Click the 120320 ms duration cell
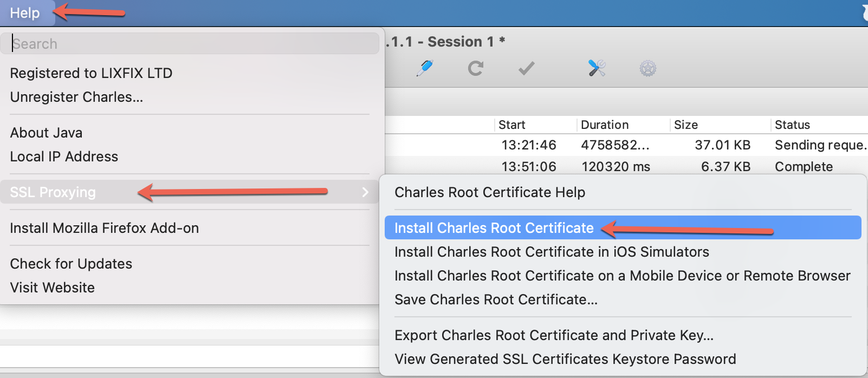 (616, 167)
